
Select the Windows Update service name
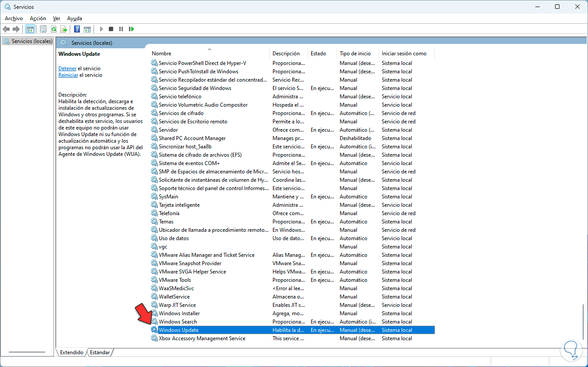[179, 330]
